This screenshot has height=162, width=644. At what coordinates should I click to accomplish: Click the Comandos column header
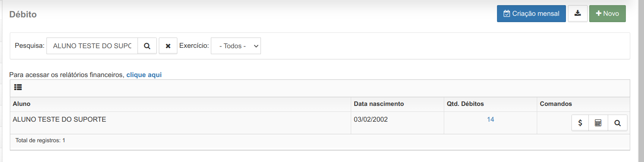[556, 104]
